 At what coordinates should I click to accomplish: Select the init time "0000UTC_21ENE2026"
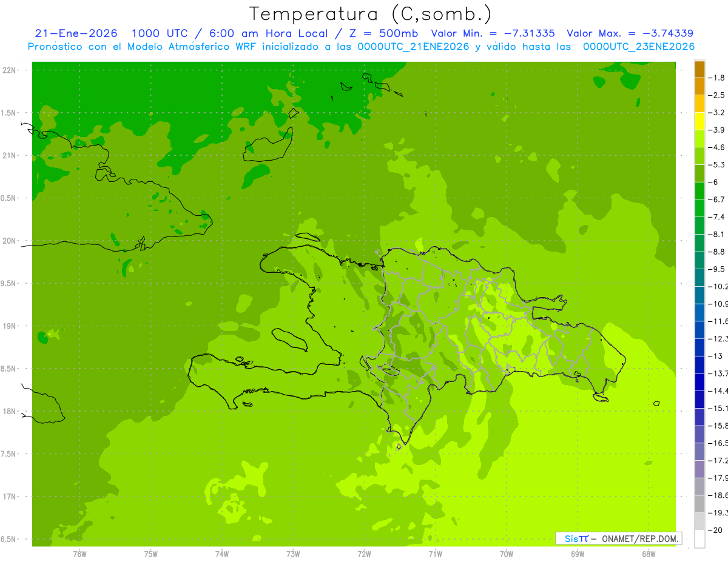click(x=413, y=47)
